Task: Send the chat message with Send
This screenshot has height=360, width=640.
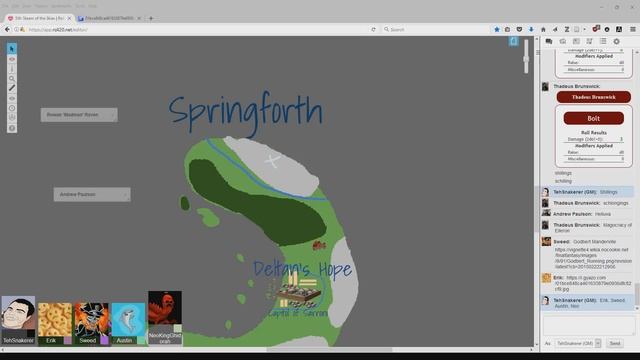Action: tap(615, 344)
